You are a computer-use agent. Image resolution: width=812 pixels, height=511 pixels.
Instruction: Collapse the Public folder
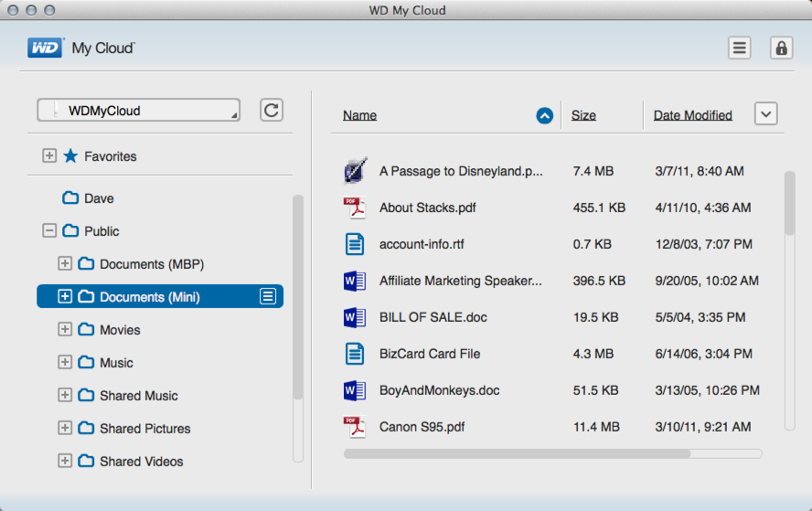(49, 230)
